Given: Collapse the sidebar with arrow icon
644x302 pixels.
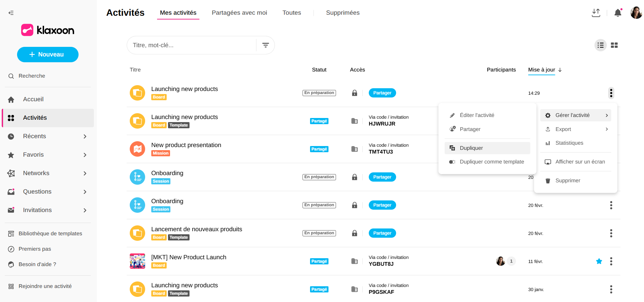Looking at the screenshot, I should tap(11, 13).
